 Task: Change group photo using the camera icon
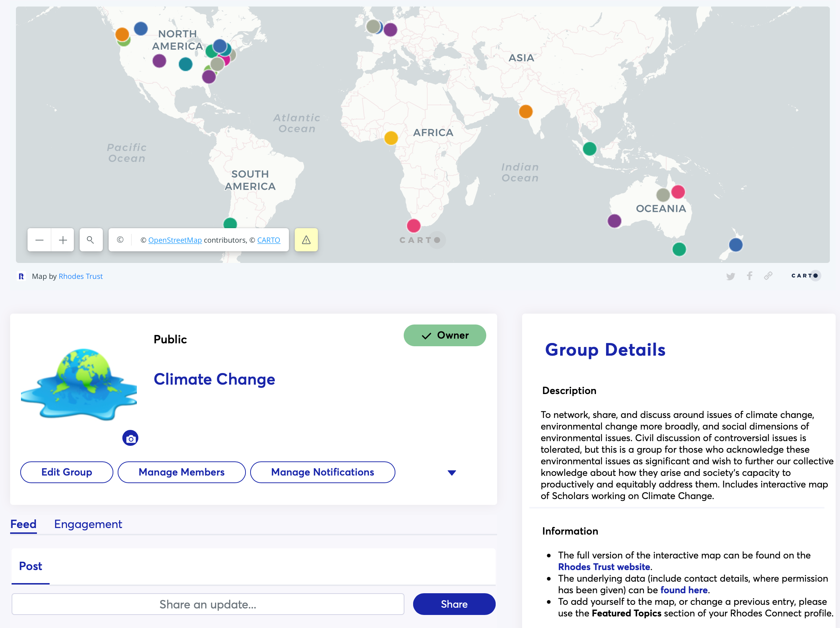[x=130, y=437]
